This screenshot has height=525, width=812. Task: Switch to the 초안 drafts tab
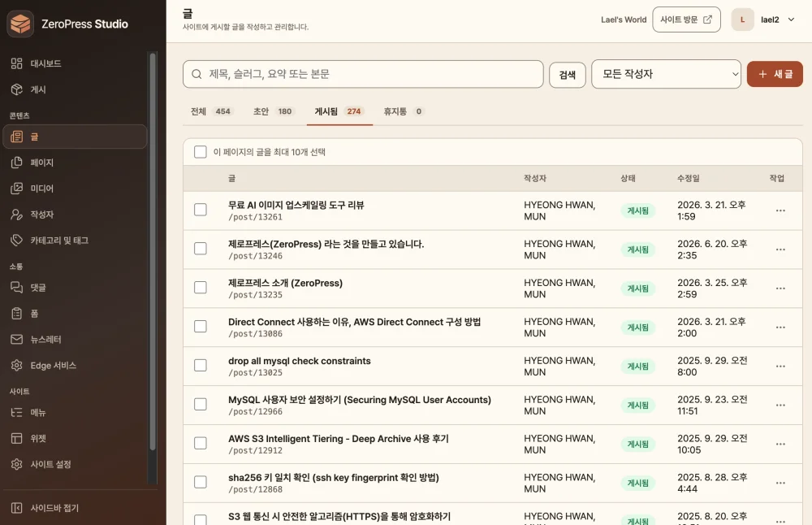(274, 111)
